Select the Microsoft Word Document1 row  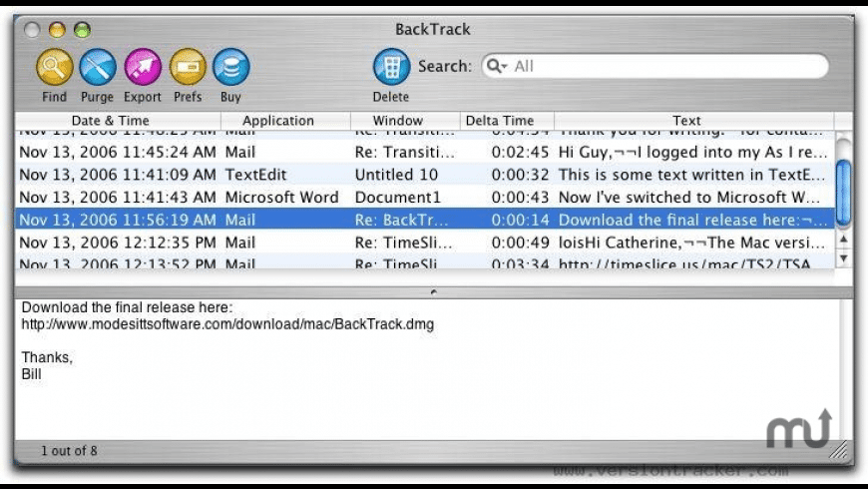coord(425,198)
